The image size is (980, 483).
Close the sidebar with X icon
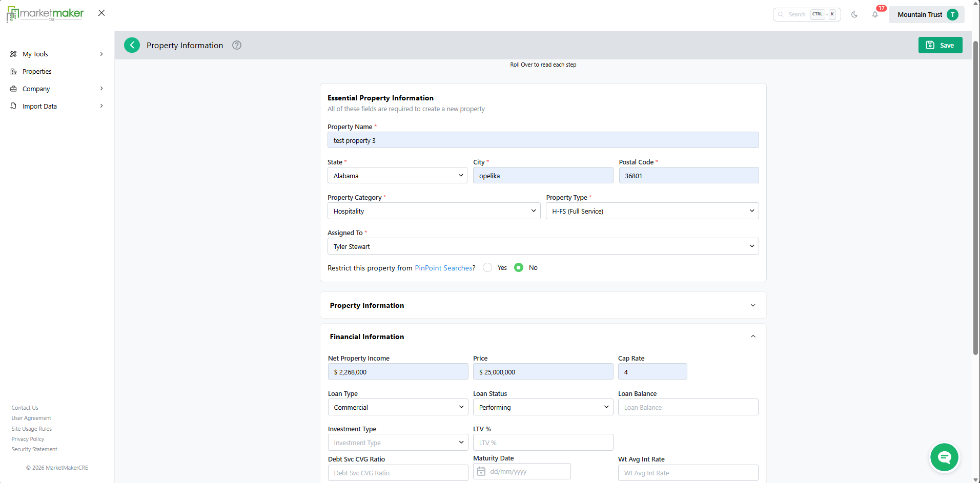click(x=101, y=13)
